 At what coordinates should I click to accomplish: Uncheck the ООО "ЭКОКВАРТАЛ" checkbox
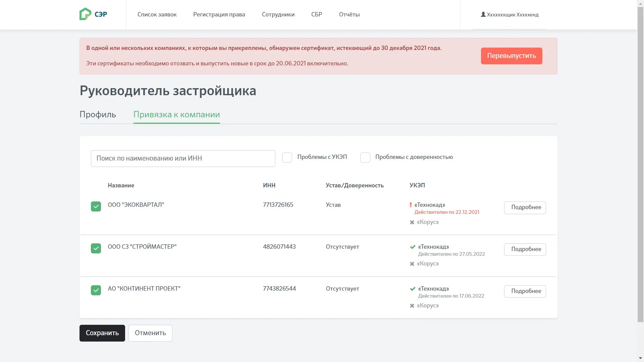pos(96,206)
